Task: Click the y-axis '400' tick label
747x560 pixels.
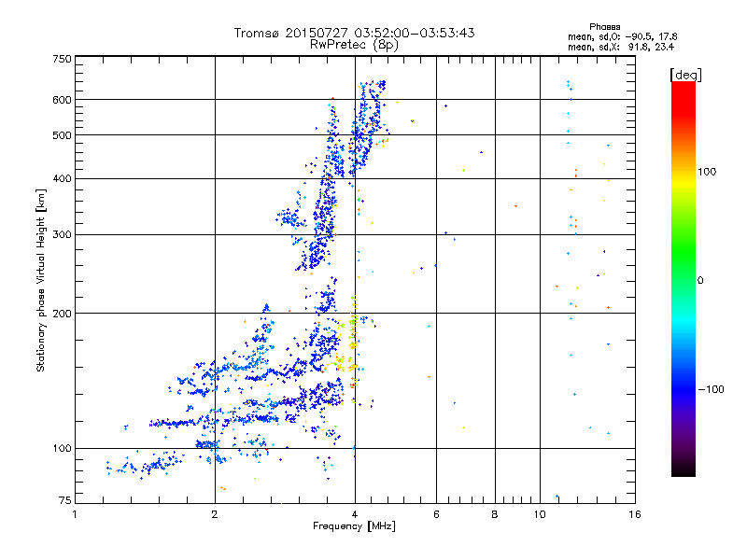Action: pos(62,179)
